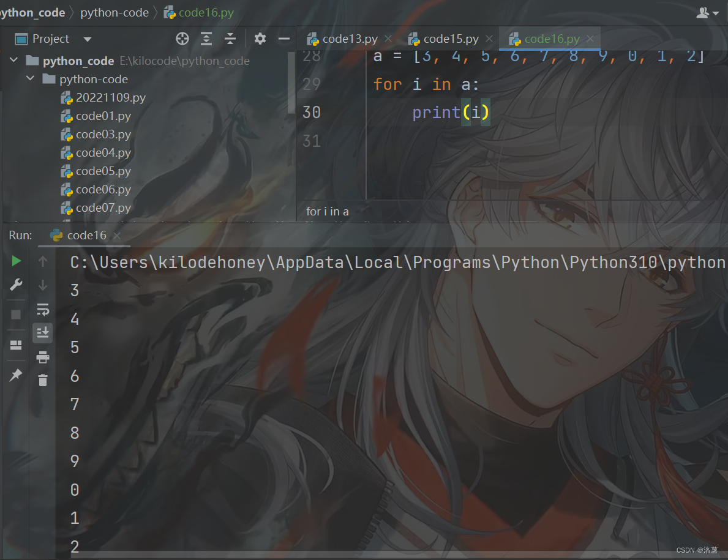Collapse the python_code root folder
The width and height of the screenshot is (728, 560).
15,60
